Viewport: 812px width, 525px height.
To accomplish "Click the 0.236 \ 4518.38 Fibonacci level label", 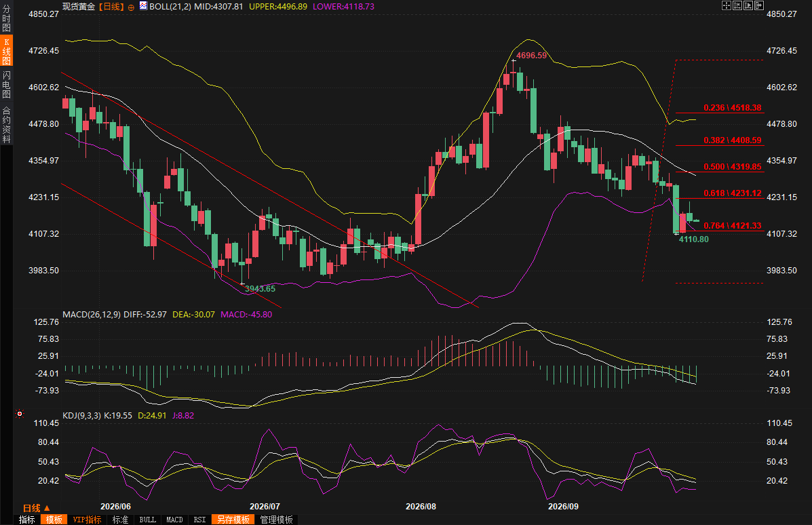I will pyautogui.click(x=732, y=108).
